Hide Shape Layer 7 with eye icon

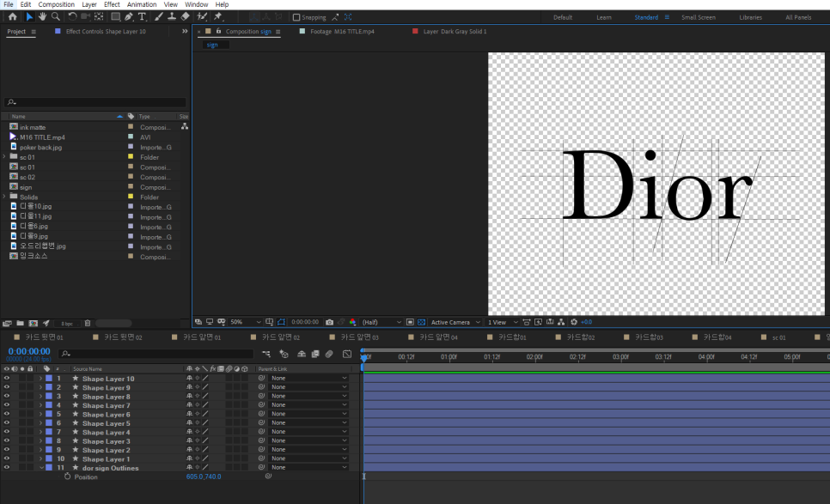pyautogui.click(x=6, y=405)
